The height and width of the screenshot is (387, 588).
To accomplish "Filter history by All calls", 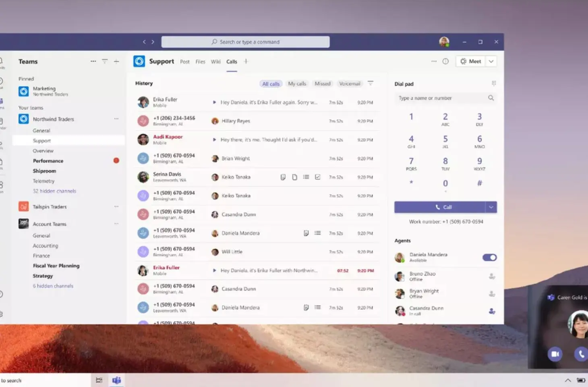I will (x=271, y=83).
